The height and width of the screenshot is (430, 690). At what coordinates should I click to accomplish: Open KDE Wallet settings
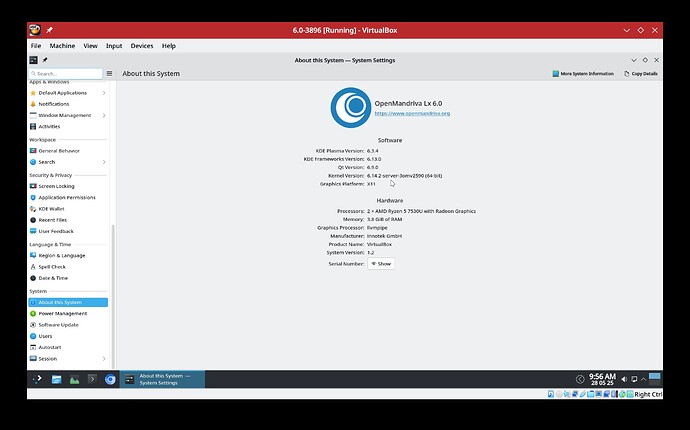point(68,209)
